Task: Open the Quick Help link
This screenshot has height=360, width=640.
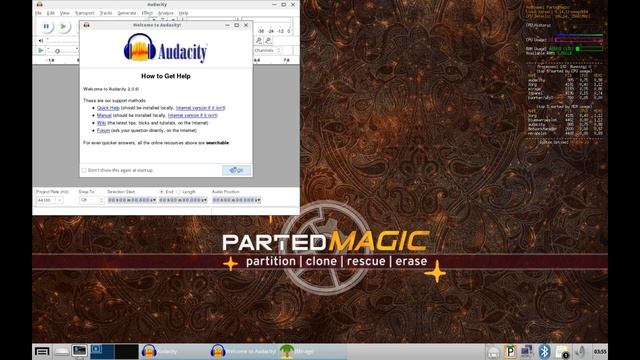Action: [x=108, y=108]
